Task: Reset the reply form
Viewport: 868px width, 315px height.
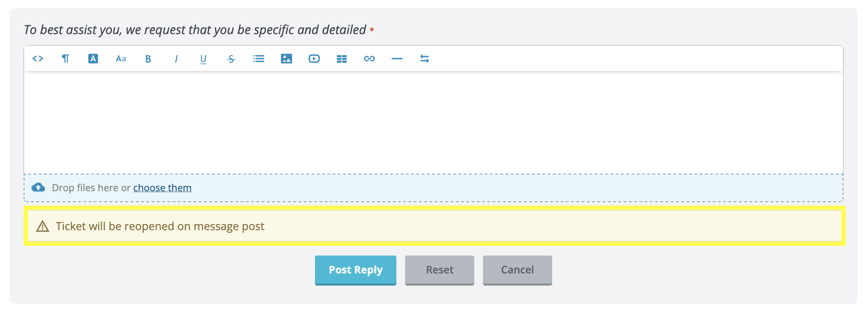Action: [x=439, y=270]
